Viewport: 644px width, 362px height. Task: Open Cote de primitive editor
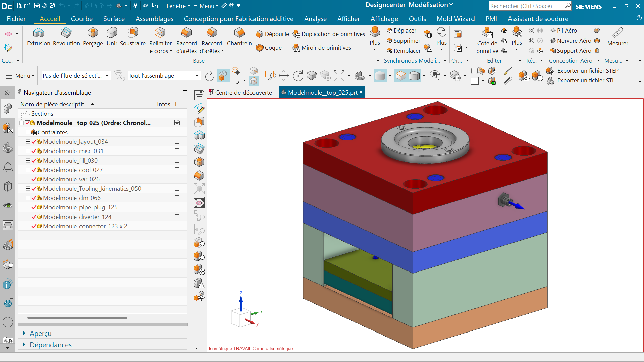click(487, 41)
